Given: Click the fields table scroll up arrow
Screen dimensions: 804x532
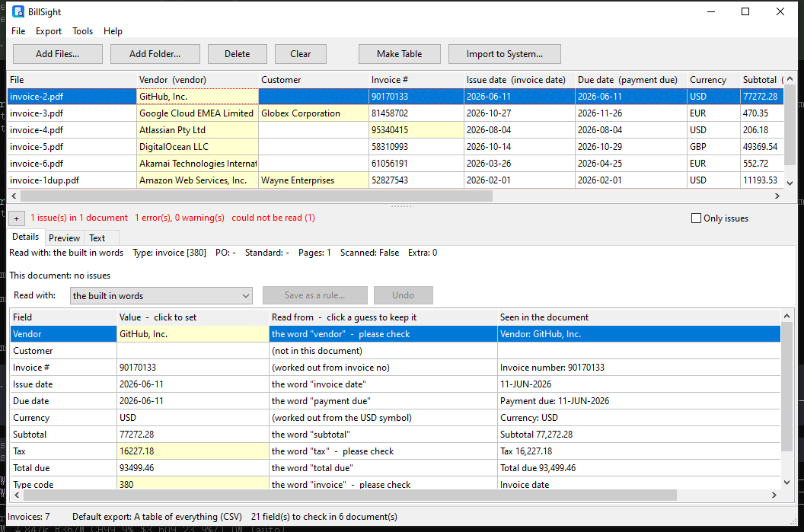Looking at the screenshot, I should 787,316.
